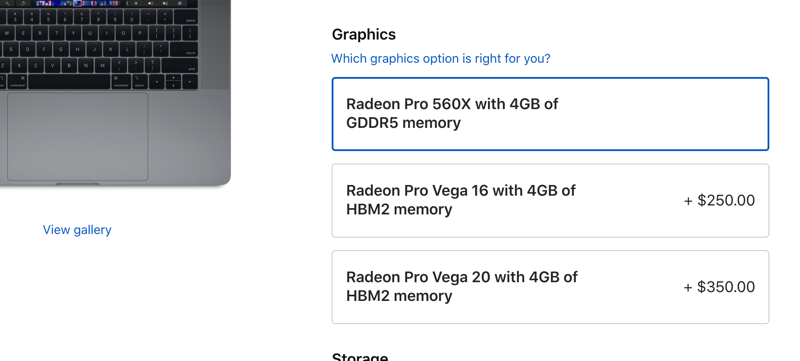
Task: Click the right-side option key on keyboard image
Action: click(x=140, y=82)
